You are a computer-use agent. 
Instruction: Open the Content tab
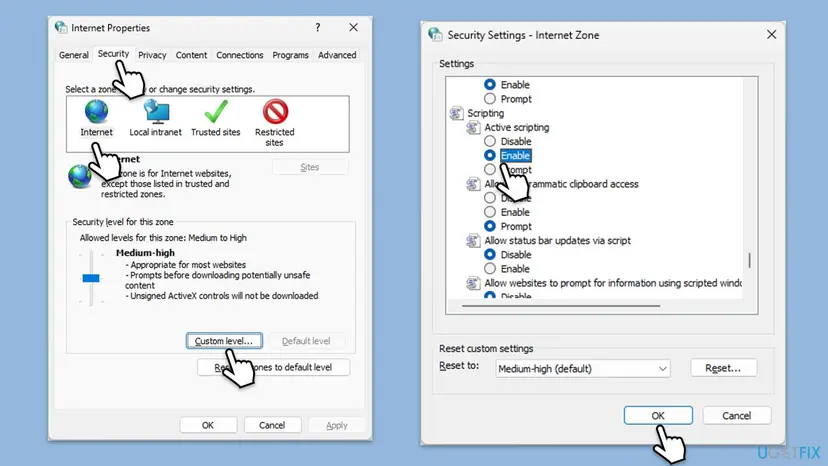pyautogui.click(x=191, y=55)
